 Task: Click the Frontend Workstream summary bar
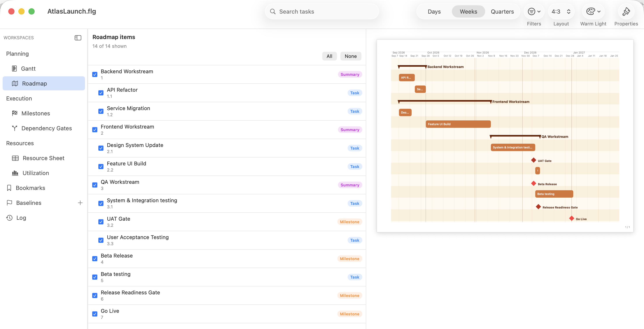click(x=444, y=101)
